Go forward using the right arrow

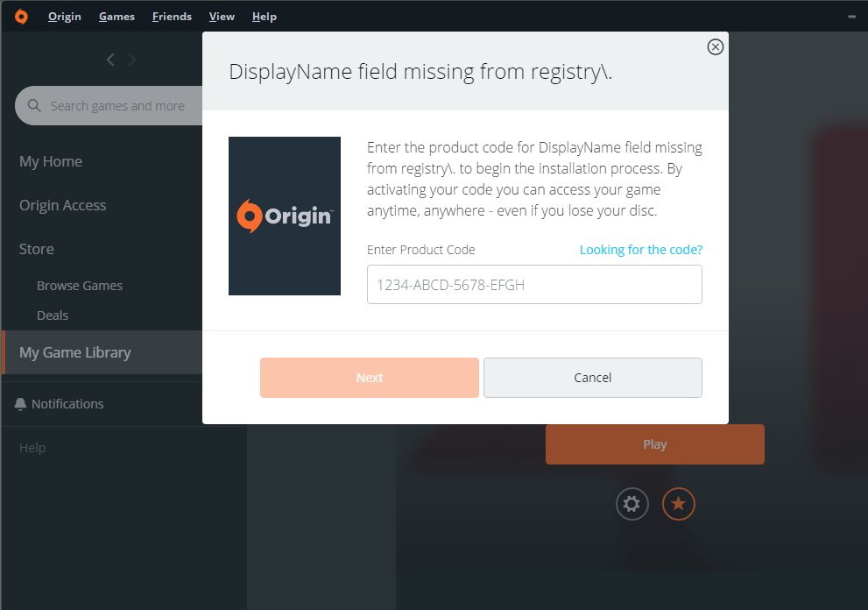coord(131,60)
